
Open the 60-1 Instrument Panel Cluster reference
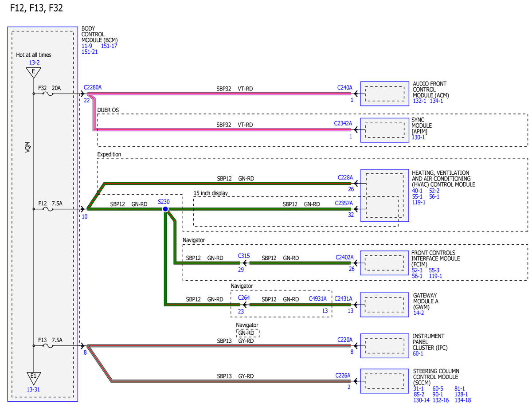(x=418, y=354)
